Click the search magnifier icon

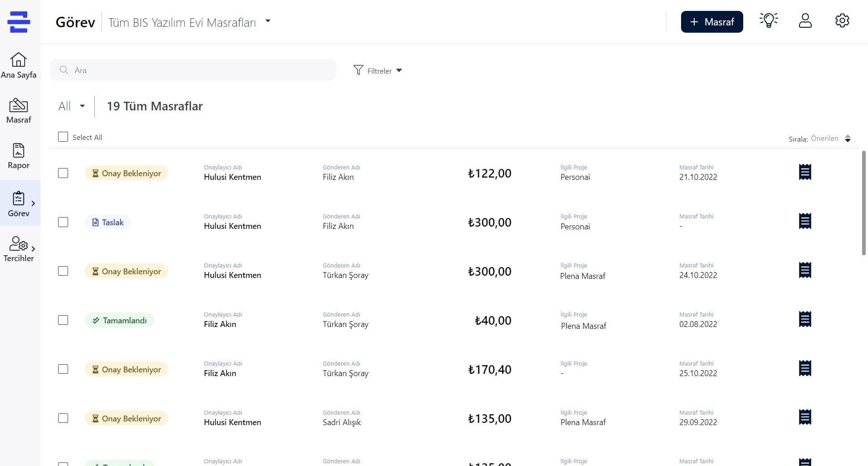tap(64, 70)
